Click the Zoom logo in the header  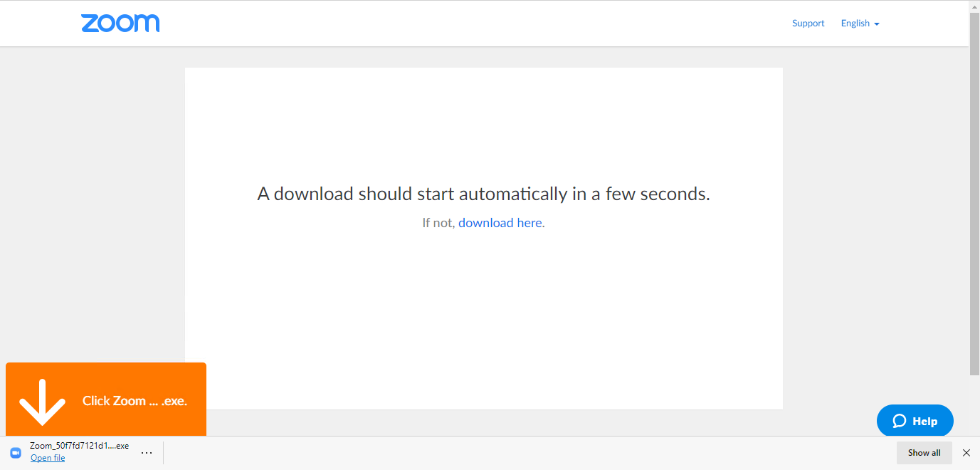[x=120, y=23]
